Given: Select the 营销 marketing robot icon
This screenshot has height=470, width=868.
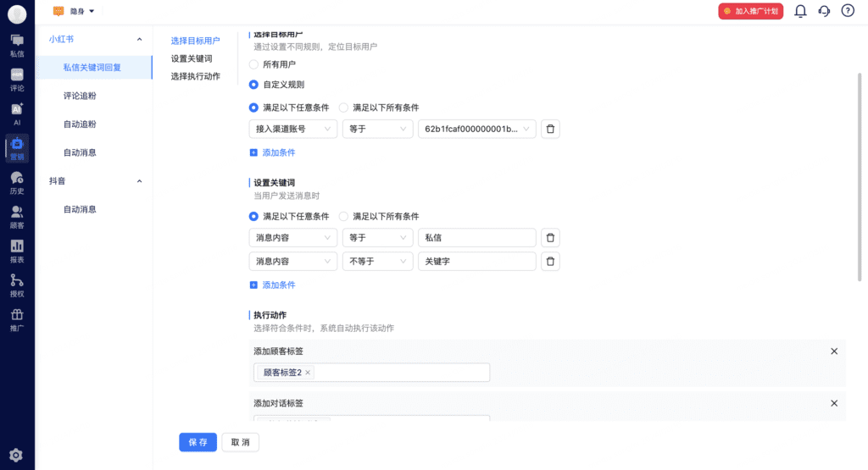Looking at the screenshot, I should tap(17, 148).
